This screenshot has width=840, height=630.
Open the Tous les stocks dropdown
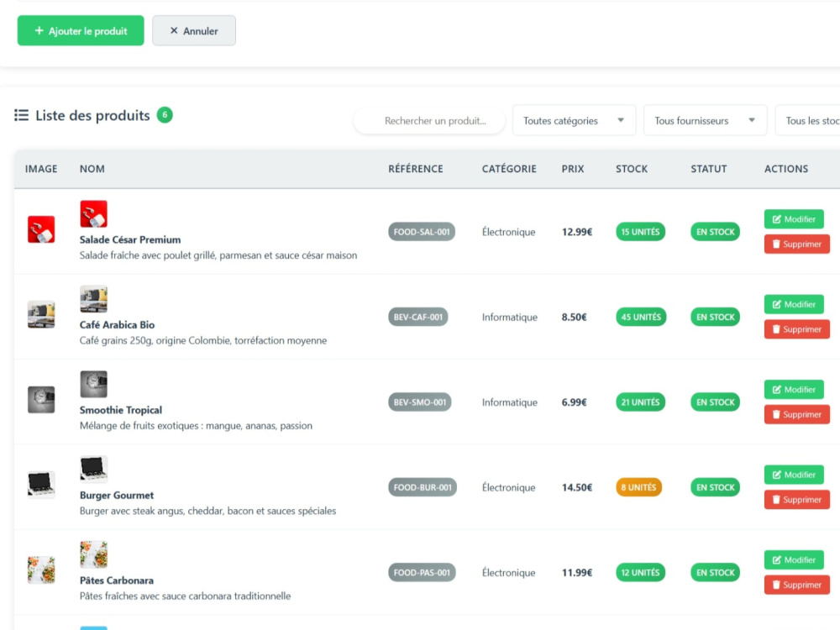coord(808,120)
